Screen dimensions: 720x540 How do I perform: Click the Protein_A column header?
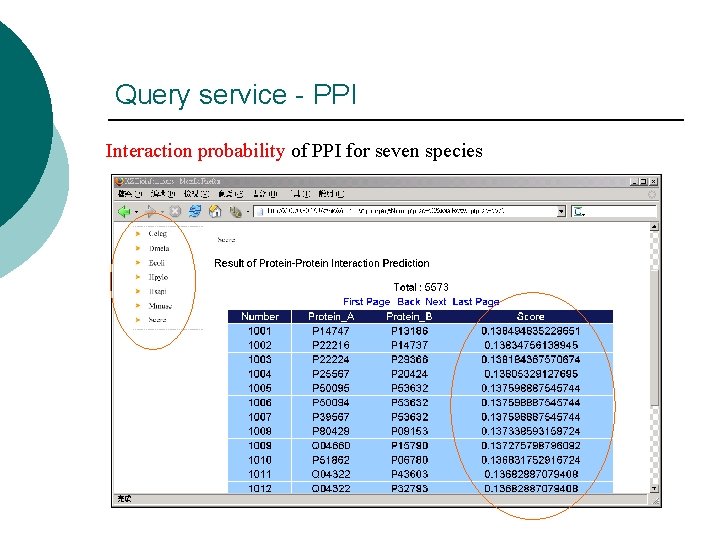pos(331,316)
